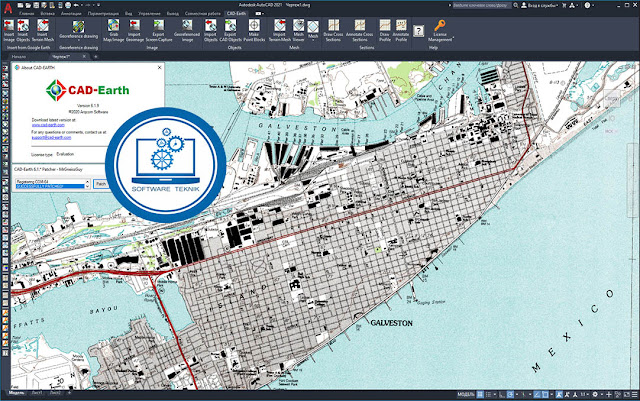Select the SUCCESSFULLY PATCHED list line
This screenshot has height=401, width=640.
pos(50,186)
